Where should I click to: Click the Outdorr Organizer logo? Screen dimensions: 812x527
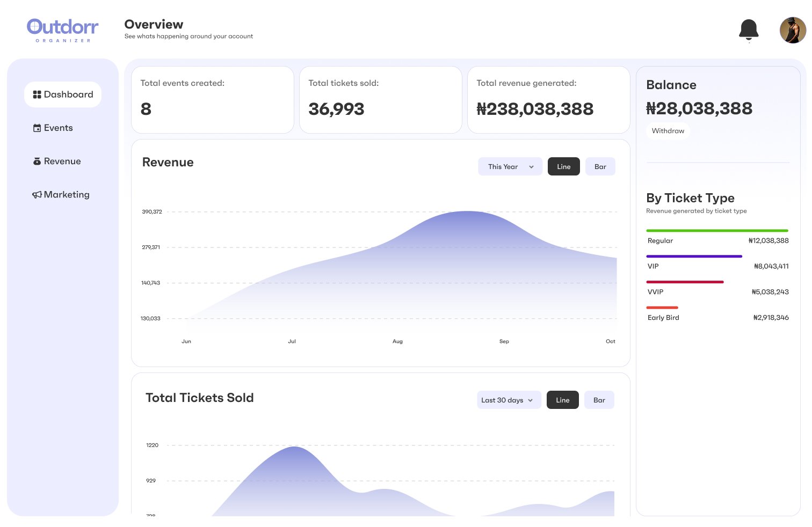pyautogui.click(x=63, y=30)
